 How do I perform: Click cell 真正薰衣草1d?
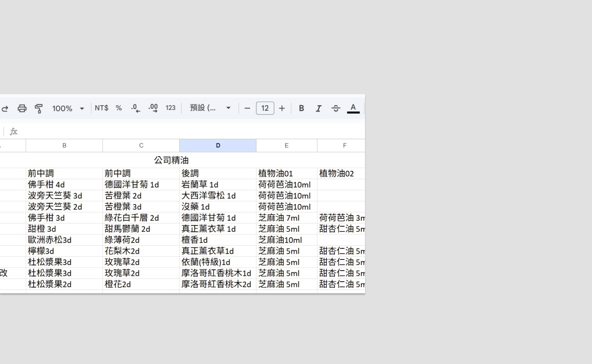[218, 251]
